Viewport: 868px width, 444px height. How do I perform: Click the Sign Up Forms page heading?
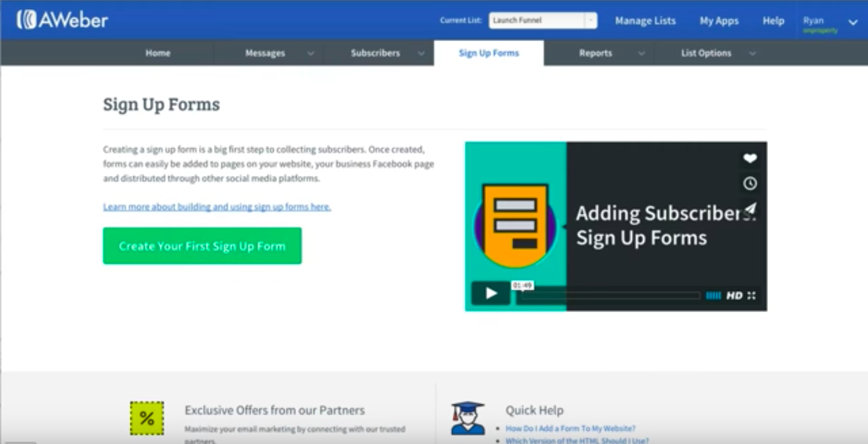tap(162, 104)
